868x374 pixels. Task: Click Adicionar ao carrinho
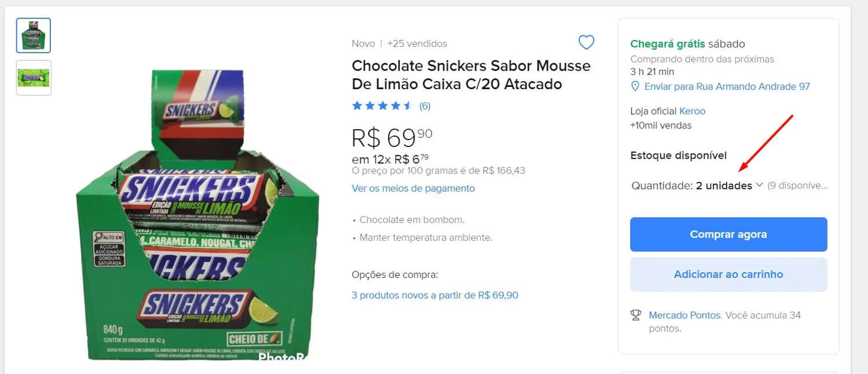[729, 274]
